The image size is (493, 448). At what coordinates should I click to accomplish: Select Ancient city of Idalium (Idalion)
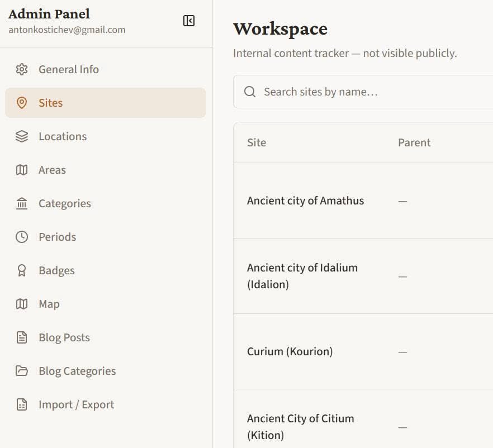coord(363,276)
